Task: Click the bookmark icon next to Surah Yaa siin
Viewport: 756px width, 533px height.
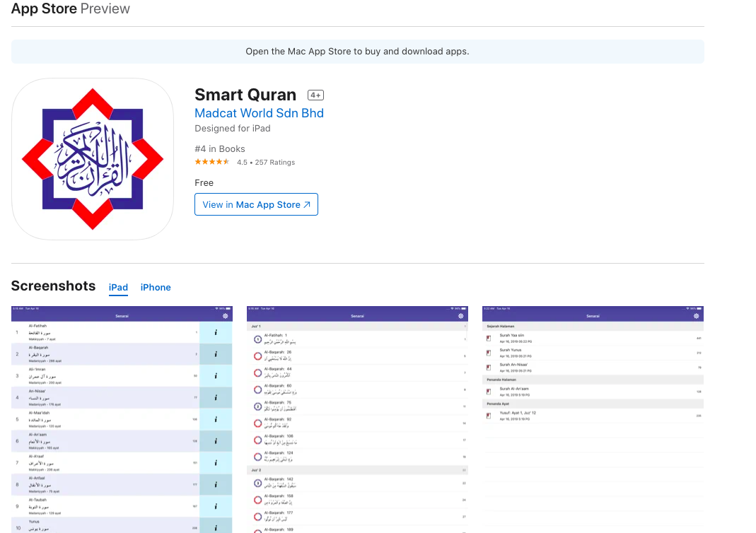Action: click(x=489, y=338)
